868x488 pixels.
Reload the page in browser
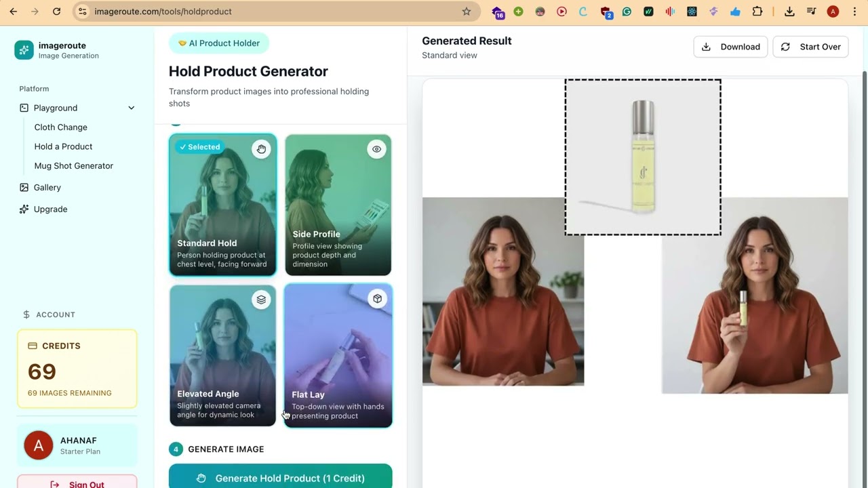coord(56,12)
